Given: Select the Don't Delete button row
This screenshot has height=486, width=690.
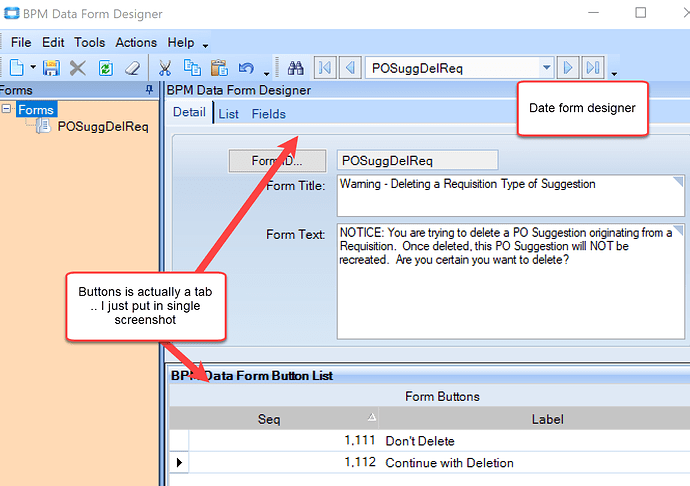Looking at the screenshot, I should point(429,441).
